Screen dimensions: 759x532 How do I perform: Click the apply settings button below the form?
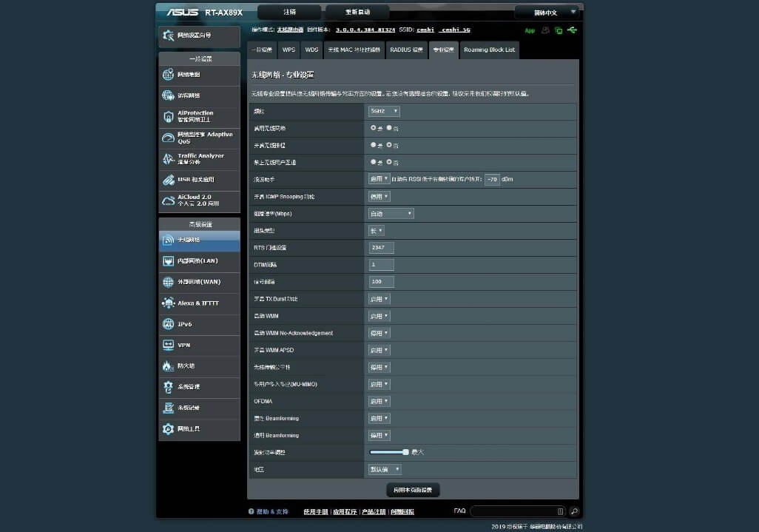pyautogui.click(x=413, y=490)
